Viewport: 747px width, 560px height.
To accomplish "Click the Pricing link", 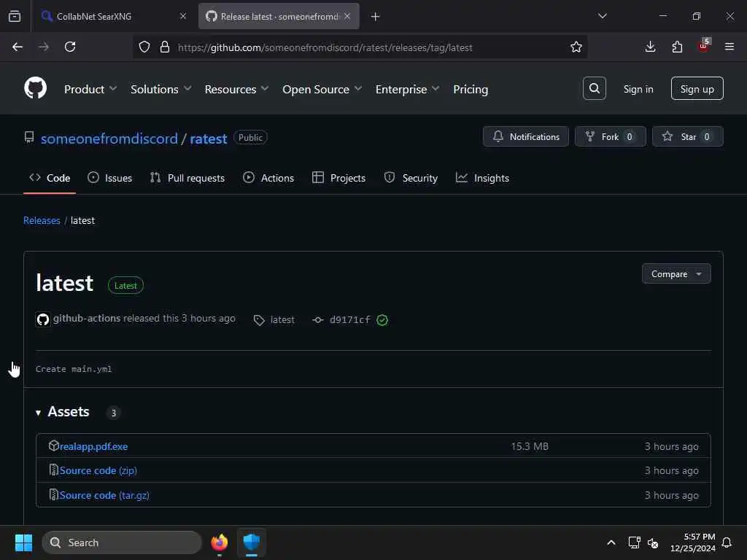I will [x=471, y=89].
